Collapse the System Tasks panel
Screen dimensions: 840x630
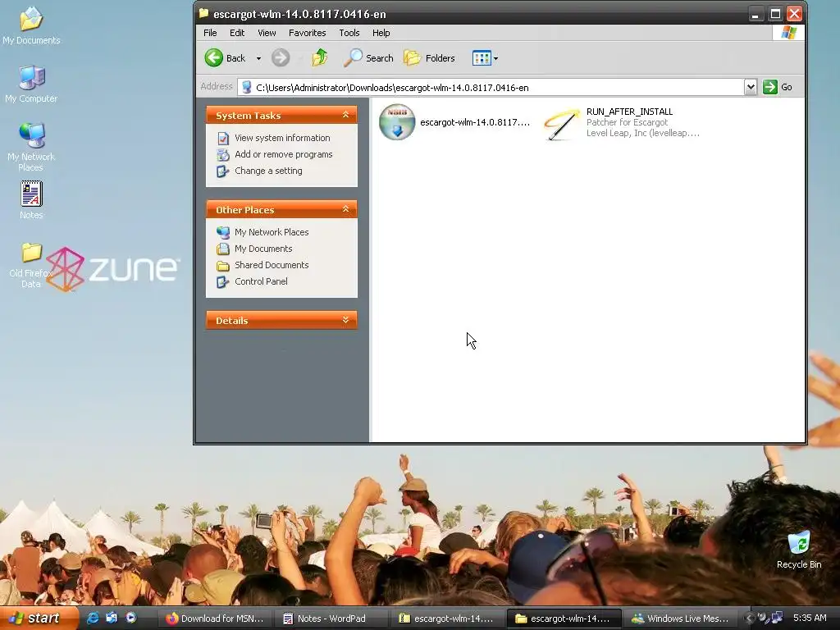345,115
